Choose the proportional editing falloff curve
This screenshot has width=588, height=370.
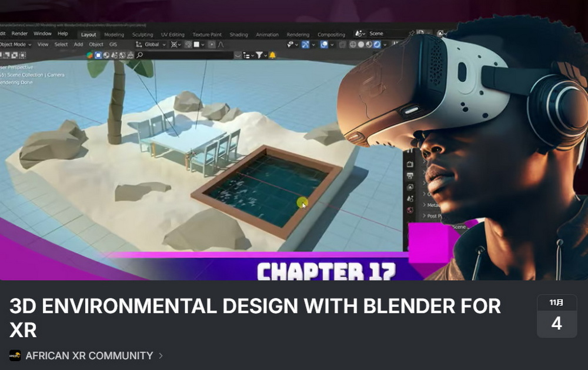point(221,45)
